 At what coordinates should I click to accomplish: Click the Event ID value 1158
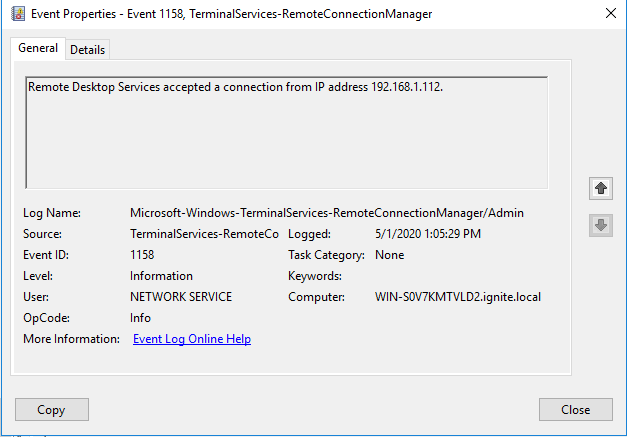(142, 255)
